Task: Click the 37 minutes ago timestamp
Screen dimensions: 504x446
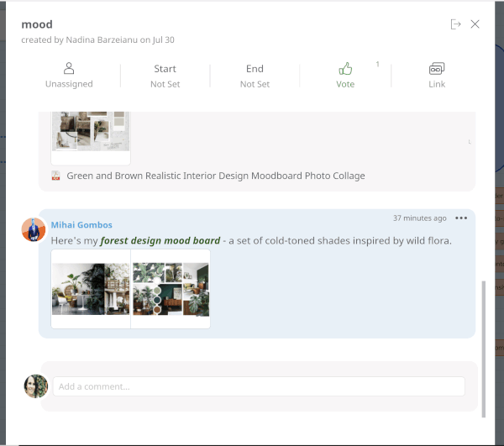Action: [419, 218]
